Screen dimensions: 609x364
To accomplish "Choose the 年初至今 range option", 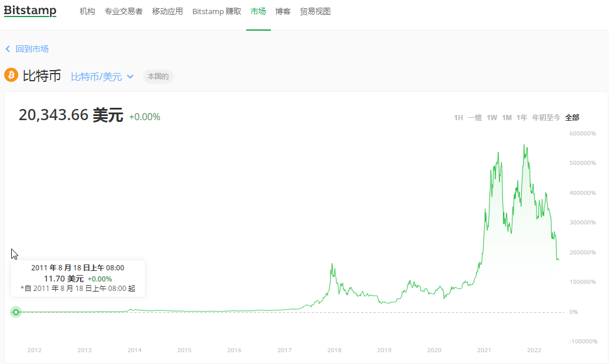I will point(546,117).
